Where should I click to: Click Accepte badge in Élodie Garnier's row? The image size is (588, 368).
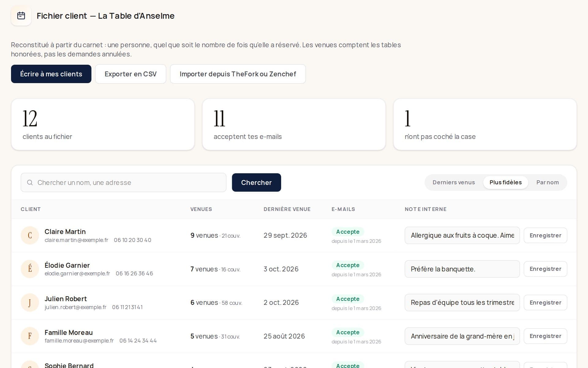[348, 265]
